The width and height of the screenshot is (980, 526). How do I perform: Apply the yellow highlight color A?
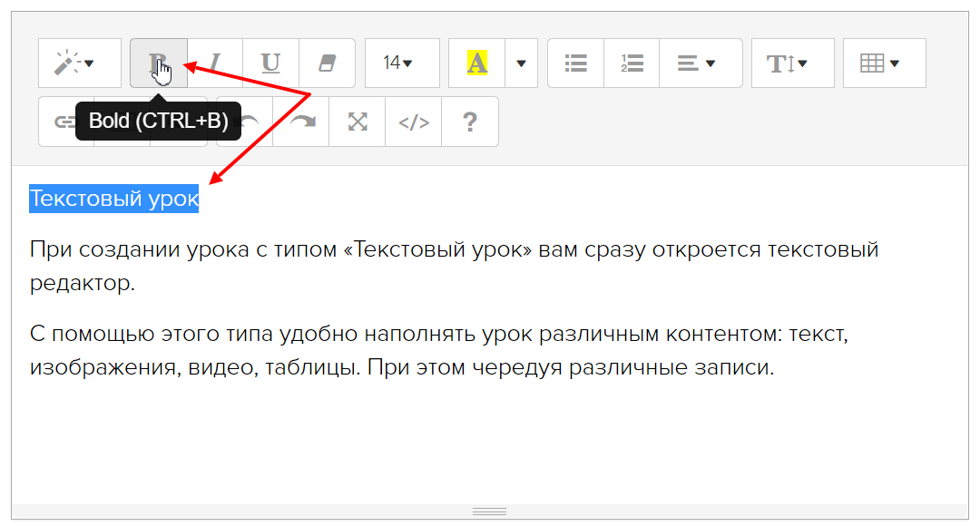[477, 63]
